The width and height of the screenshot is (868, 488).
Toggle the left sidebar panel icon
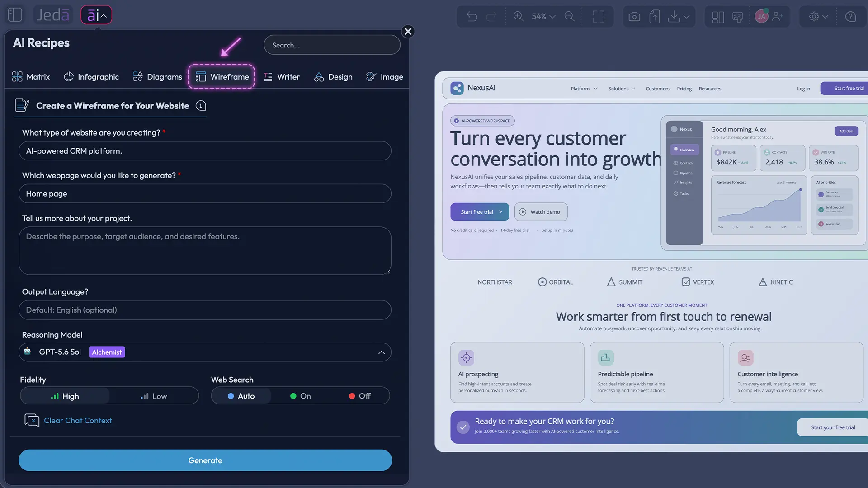15,15
